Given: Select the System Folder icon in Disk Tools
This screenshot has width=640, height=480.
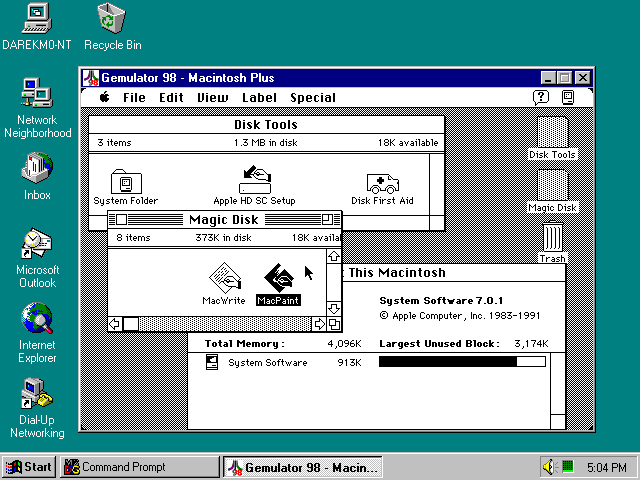Looking at the screenshot, I should point(126,182).
